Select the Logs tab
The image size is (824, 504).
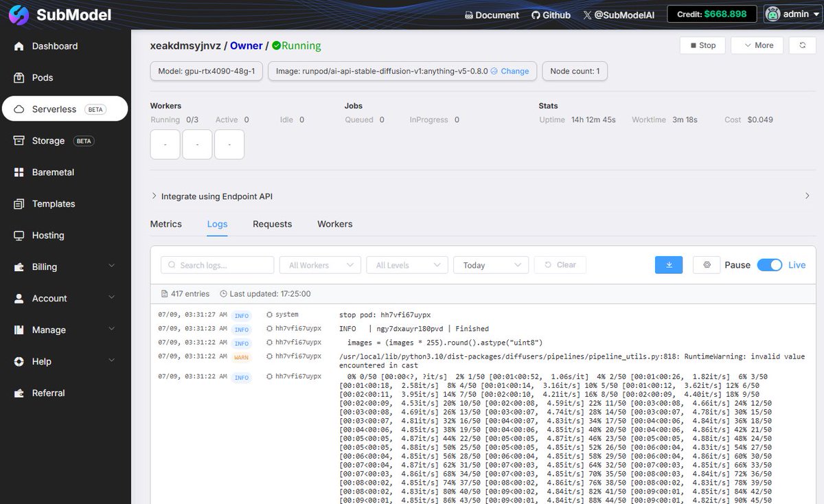217,224
